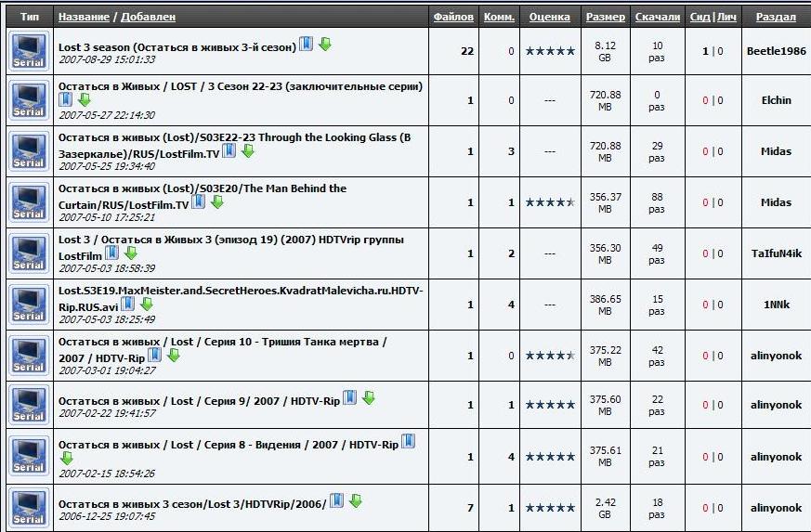Click size value 8.12 GB

click(x=605, y=51)
